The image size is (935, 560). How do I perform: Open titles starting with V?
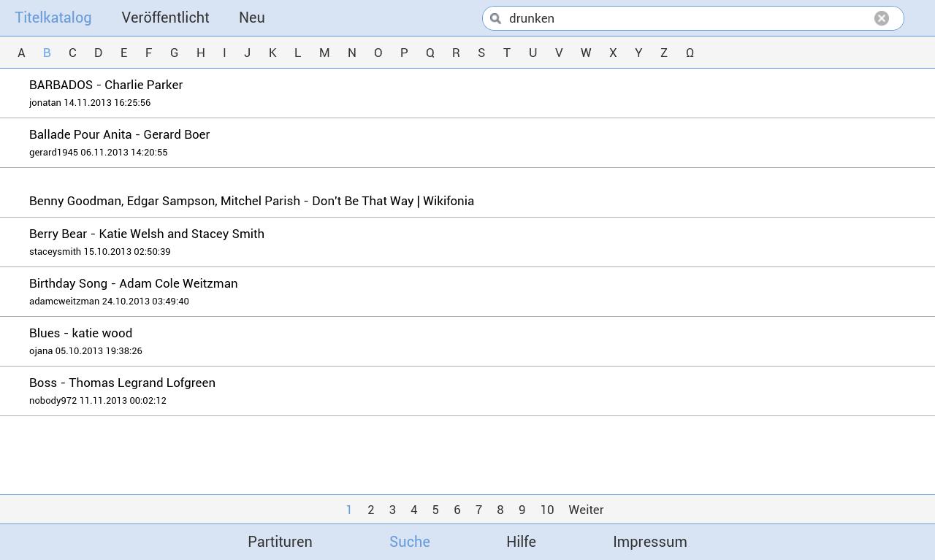coord(559,53)
